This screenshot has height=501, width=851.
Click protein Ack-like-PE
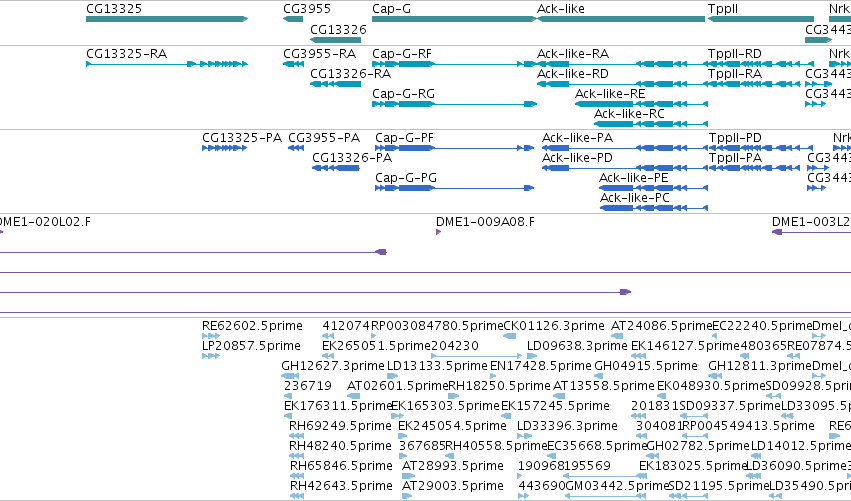(x=633, y=177)
